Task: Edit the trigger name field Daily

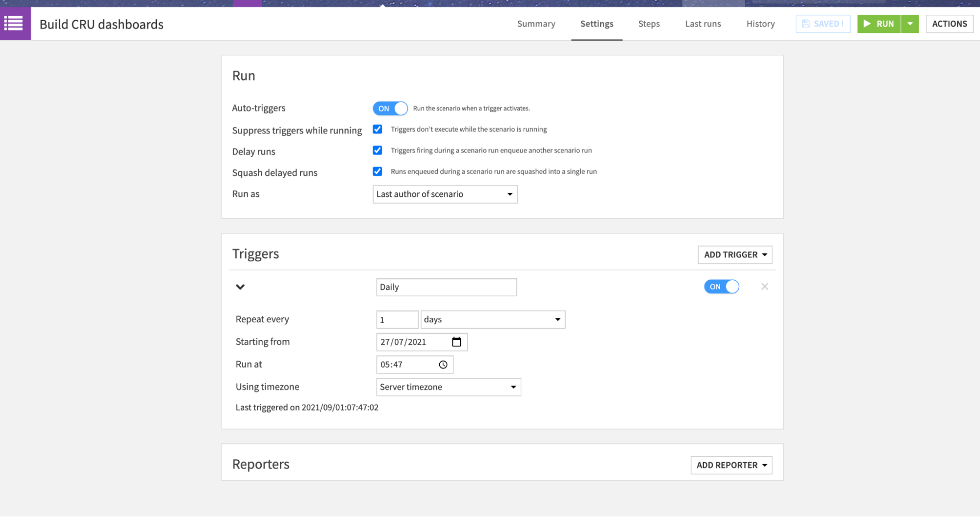Action: (x=446, y=287)
